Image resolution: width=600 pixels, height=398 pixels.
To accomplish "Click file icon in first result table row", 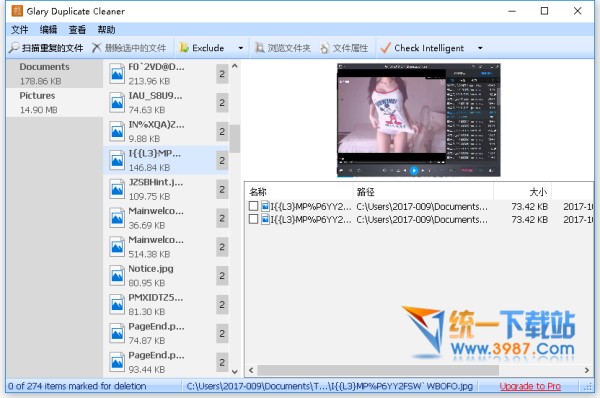I will [265, 207].
